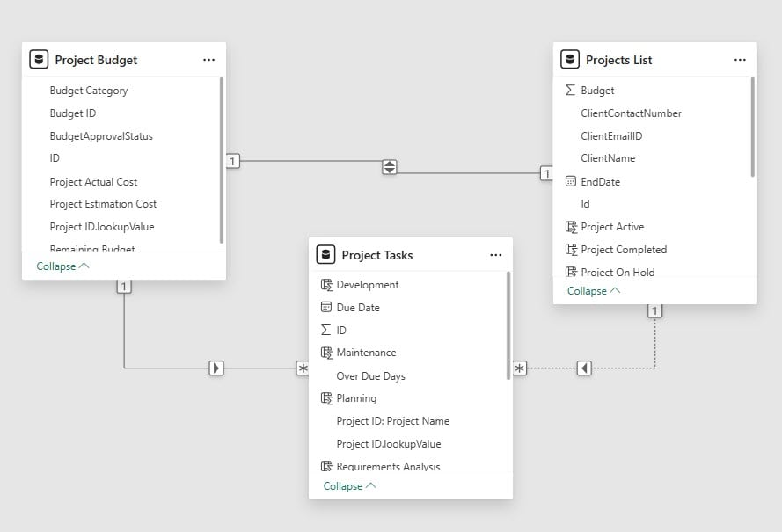The height and width of the screenshot is (532, 782).
Task: Click the bidirectional cross-filter icon on the Budget–Projects relationship
Action: pyautogui.click(x=390, y=167)
